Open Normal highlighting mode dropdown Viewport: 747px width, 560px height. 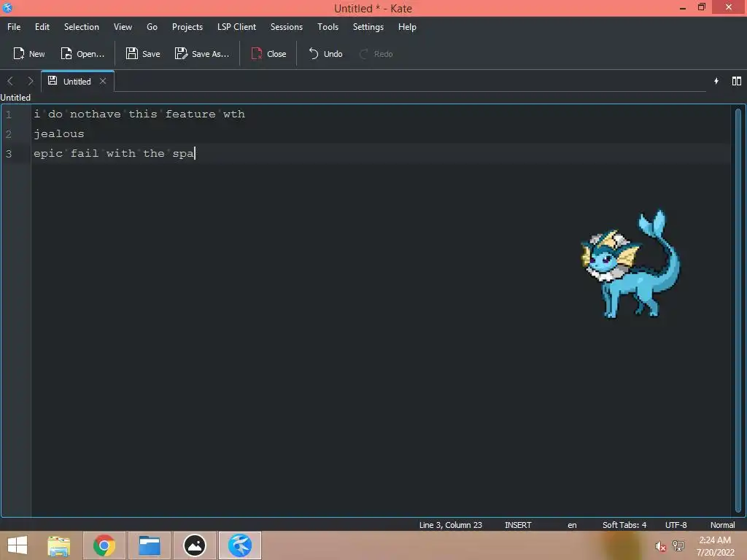(722, 525)
